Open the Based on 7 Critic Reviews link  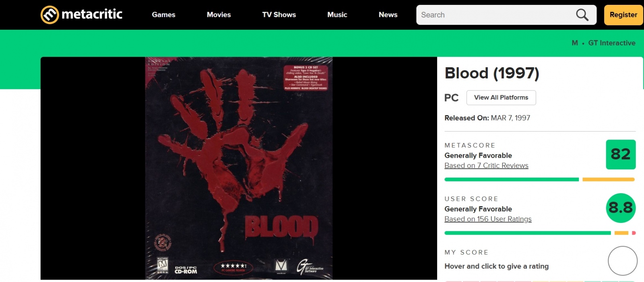[486, 166]
